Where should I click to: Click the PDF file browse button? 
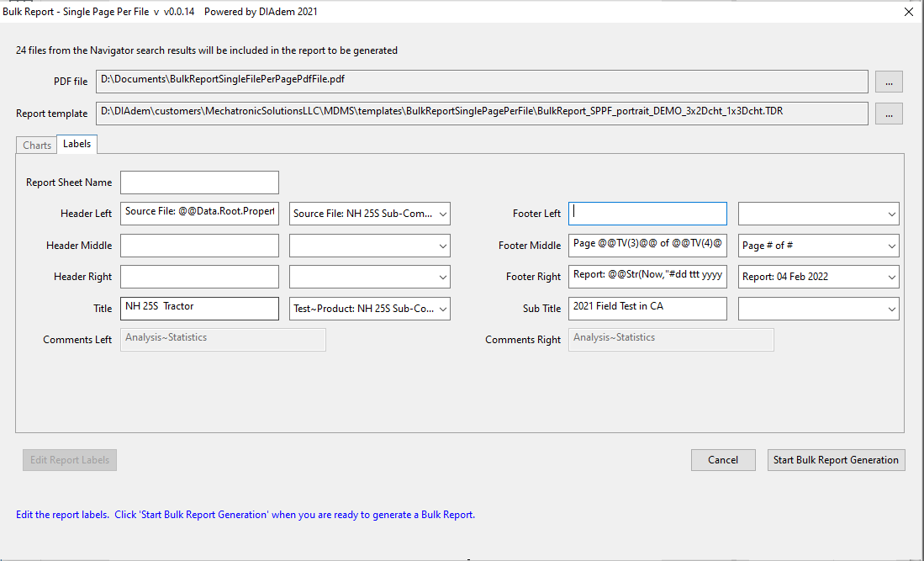click(x=889, y=82)
